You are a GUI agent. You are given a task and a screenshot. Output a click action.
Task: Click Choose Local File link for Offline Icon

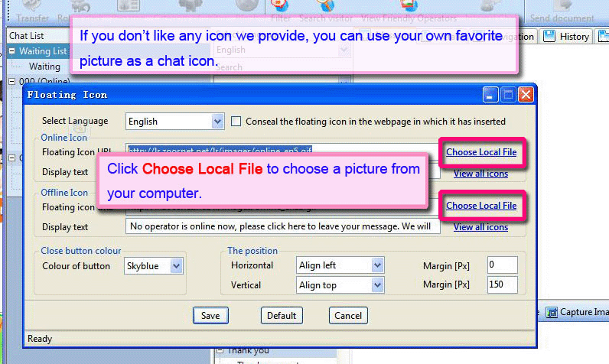(x=481, y=206)
